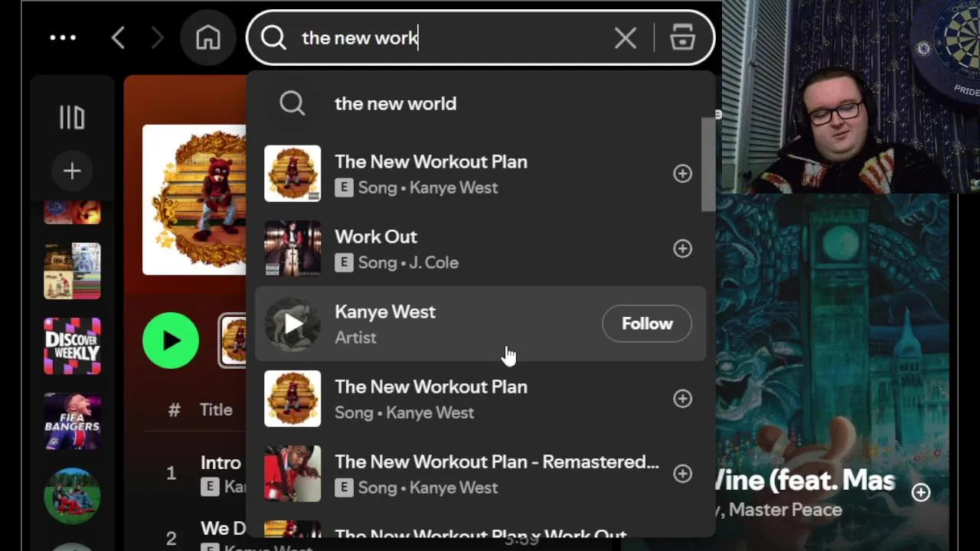Click the search magnifier icon in search bar
This screenshot has width=980, height=551.
[273, 37]
